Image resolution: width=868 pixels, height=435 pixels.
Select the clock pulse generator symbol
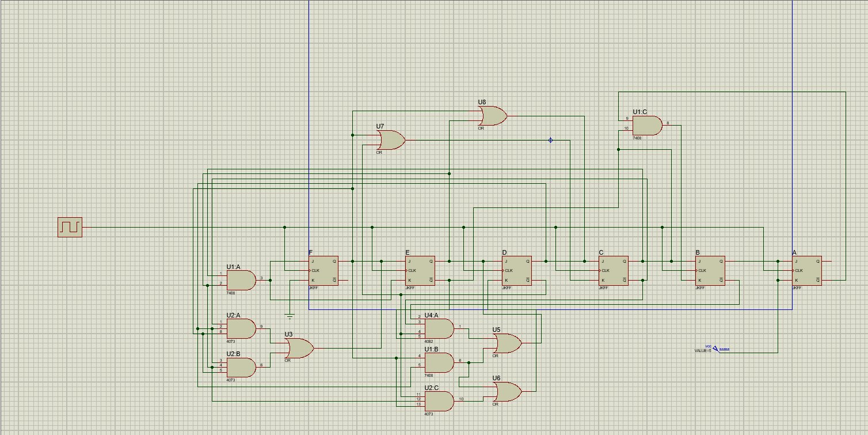pos(70,227)
